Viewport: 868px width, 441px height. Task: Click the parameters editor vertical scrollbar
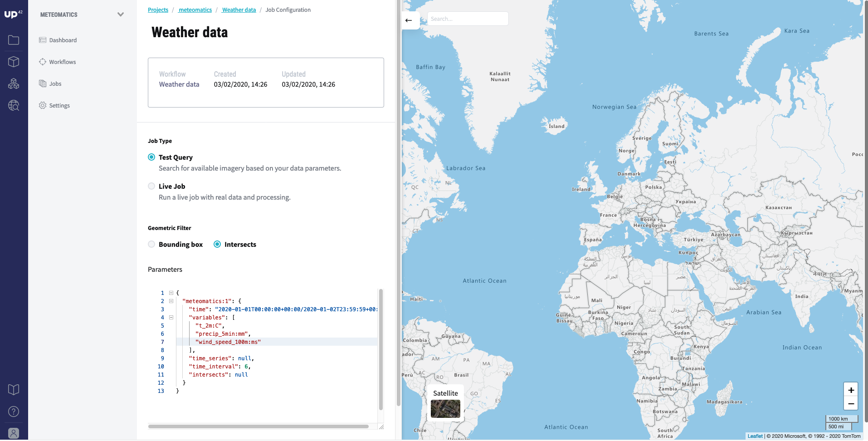pyautogui.click(x=381, y=349)
